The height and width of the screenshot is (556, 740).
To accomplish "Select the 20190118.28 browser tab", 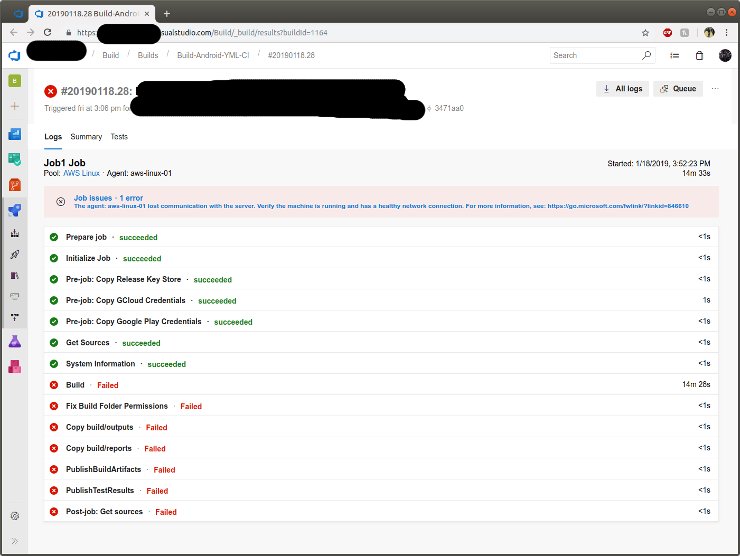I will click(x=92, y=14).
